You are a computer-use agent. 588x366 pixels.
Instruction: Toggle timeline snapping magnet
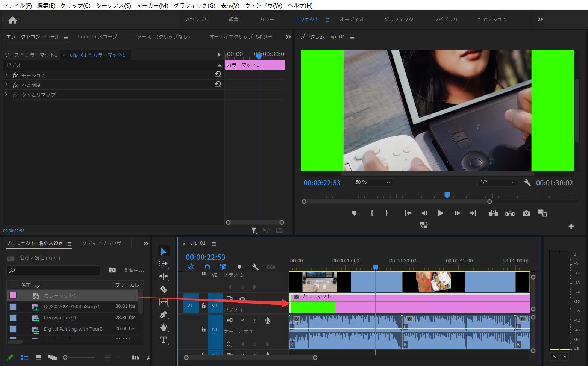click(207, 267)
